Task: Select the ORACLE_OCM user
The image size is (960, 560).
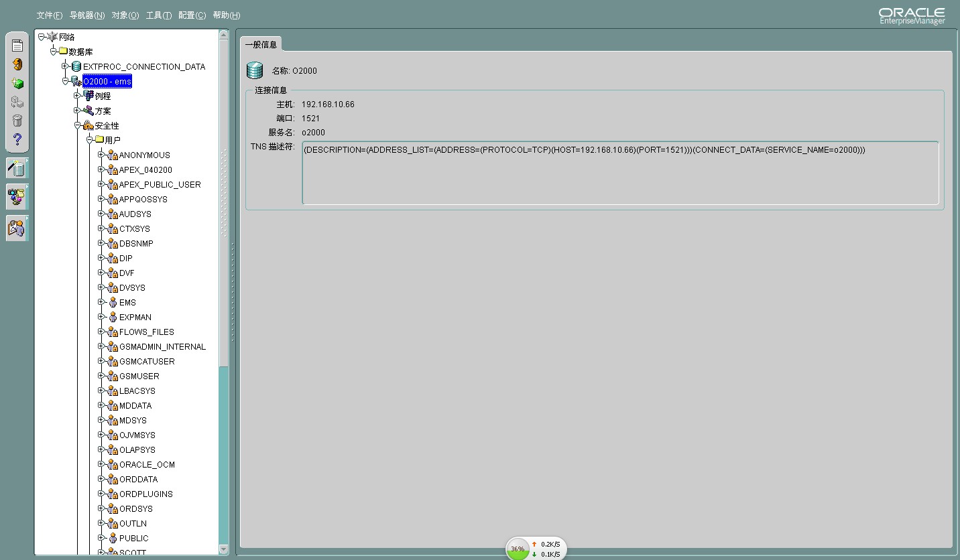Action: [x=147, y=464]
